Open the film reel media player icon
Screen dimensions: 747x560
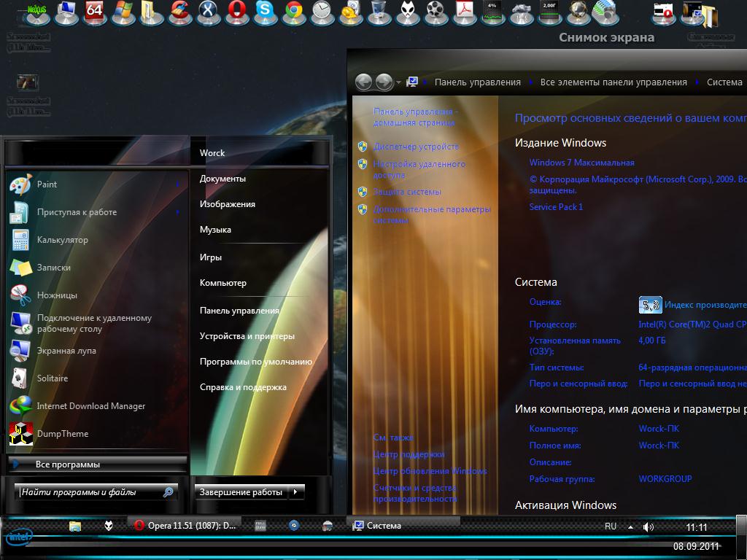[x=436, y=13]
